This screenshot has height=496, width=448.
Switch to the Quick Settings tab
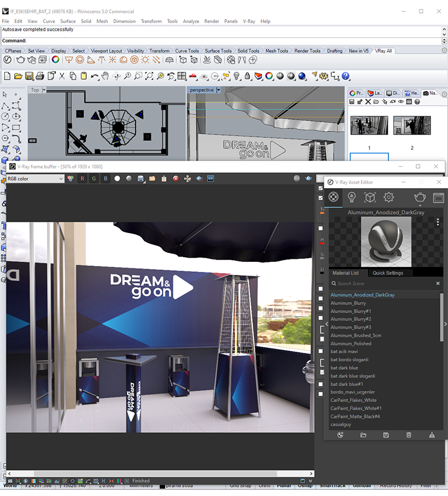click(x=387, y=273)
